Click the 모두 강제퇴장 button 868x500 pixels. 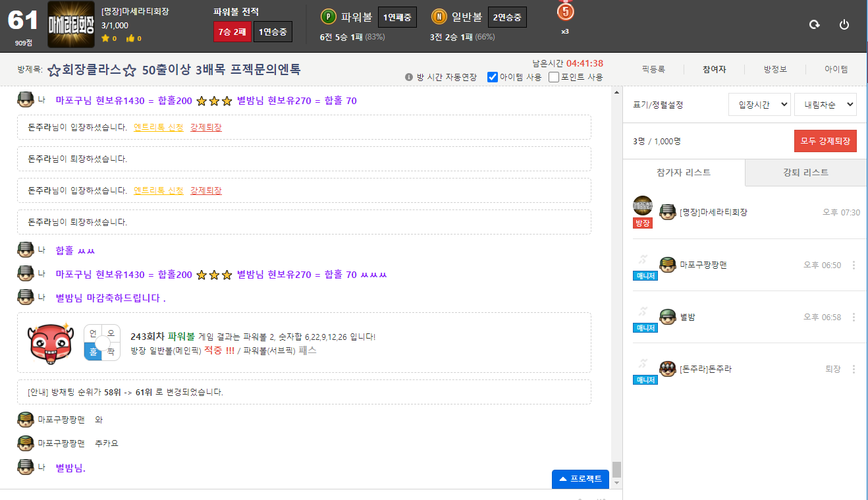[825, 141]
